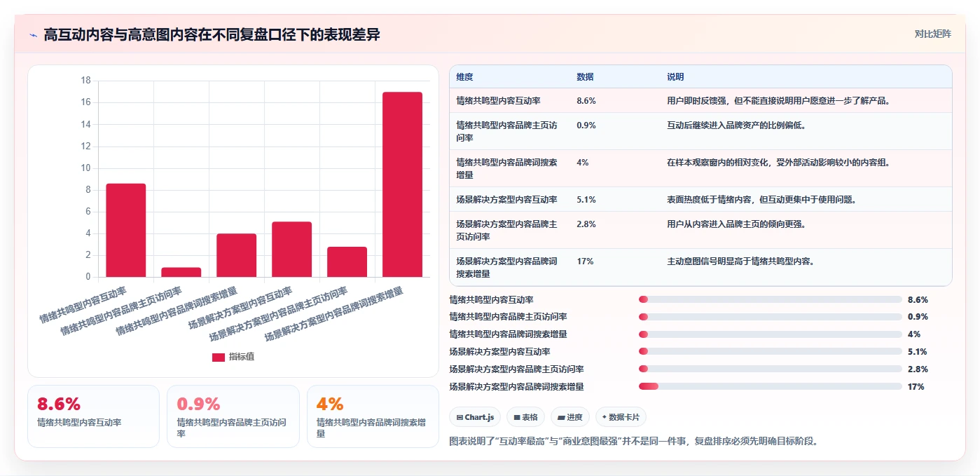Click the table cell 场景解决方案型内容互动率

click(506, 200)
